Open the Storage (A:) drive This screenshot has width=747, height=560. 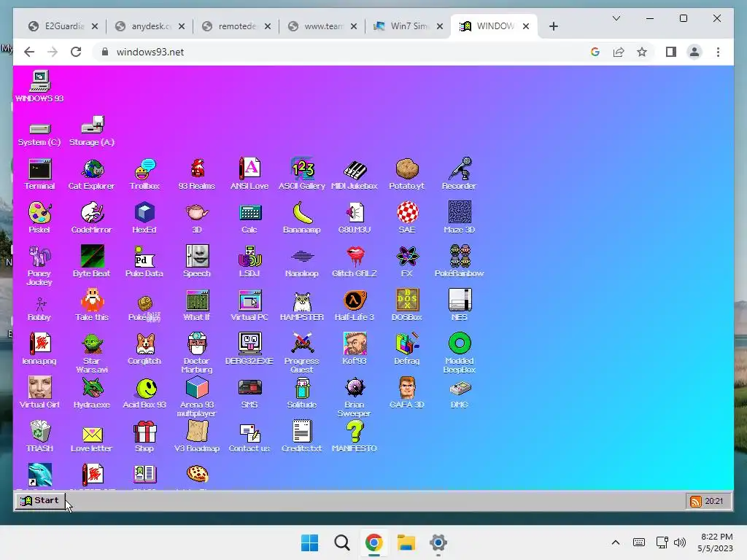coord(91,131)
